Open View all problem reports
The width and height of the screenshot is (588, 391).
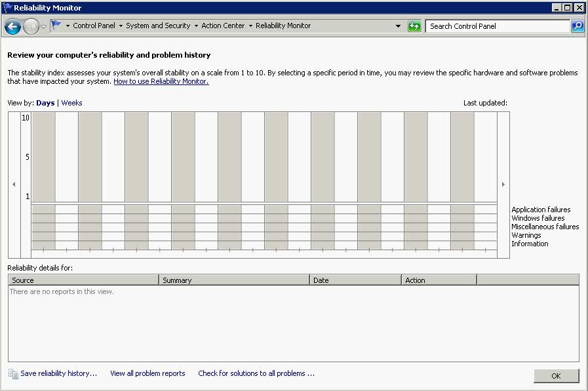pyautogui.click(x=147, y=373)
